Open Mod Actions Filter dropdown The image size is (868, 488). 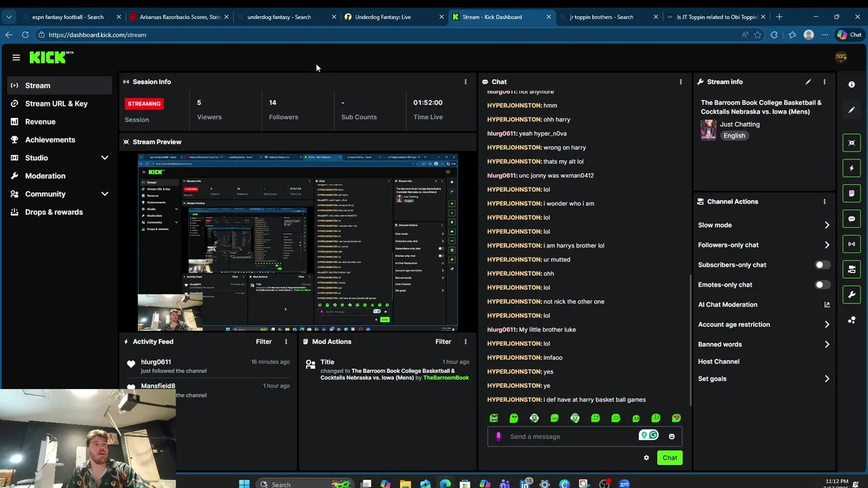point(443,342)
